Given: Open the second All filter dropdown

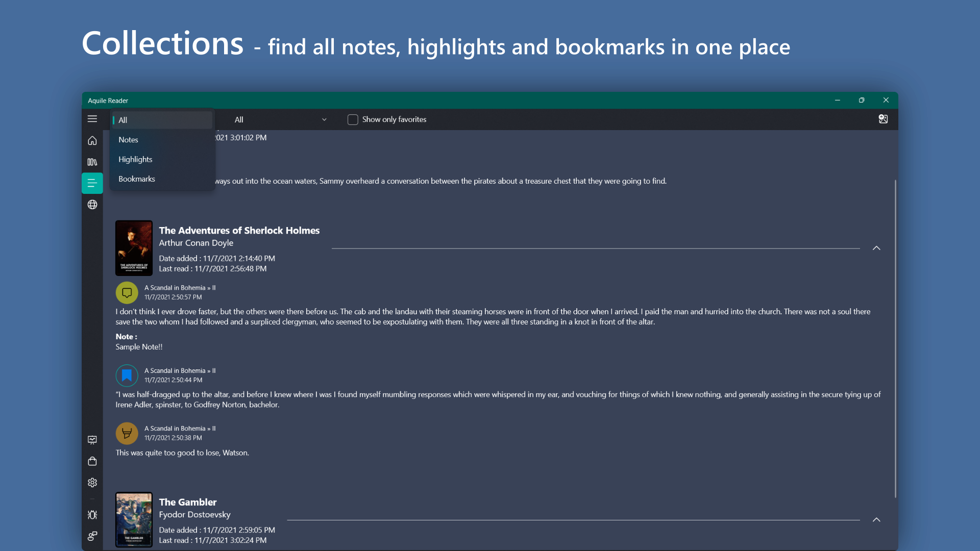Looking at the screenshot, I should pos(280,119).
